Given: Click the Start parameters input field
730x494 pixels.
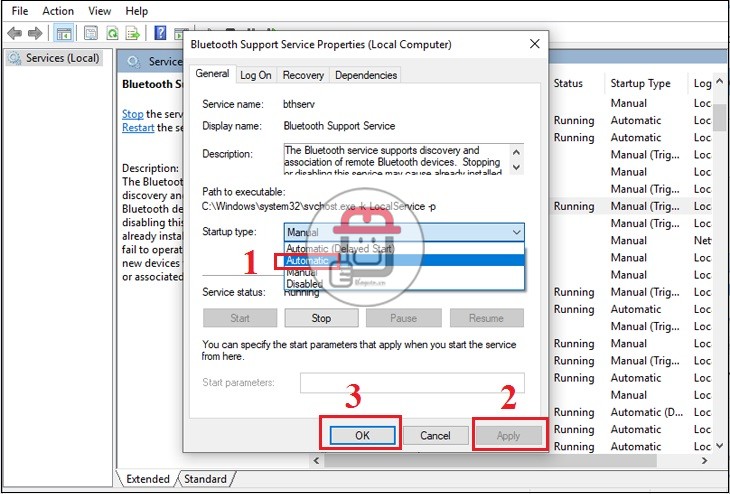Looking at the screenshot, I should 412,383.
